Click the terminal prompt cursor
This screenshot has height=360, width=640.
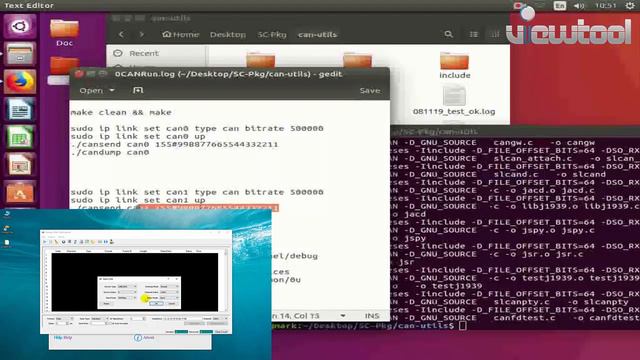[462, 325]
